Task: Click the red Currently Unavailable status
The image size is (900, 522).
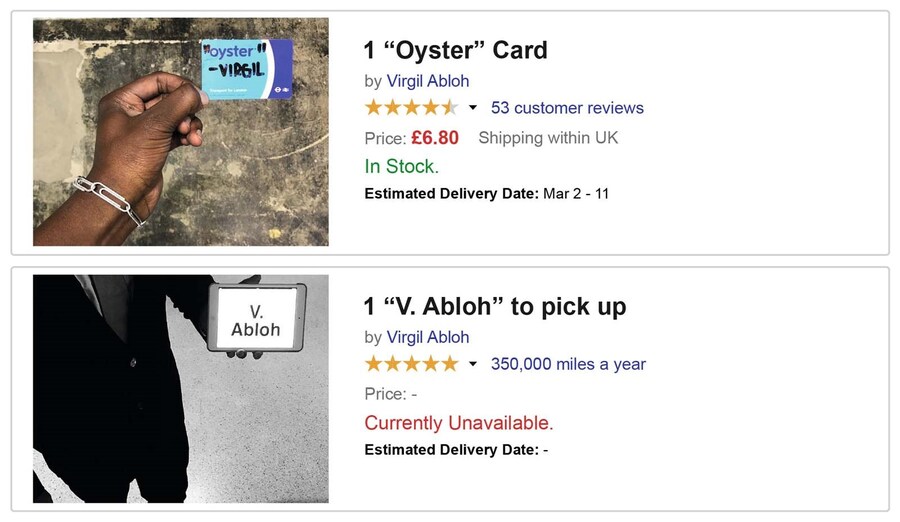Action: [x=458, y=422]
